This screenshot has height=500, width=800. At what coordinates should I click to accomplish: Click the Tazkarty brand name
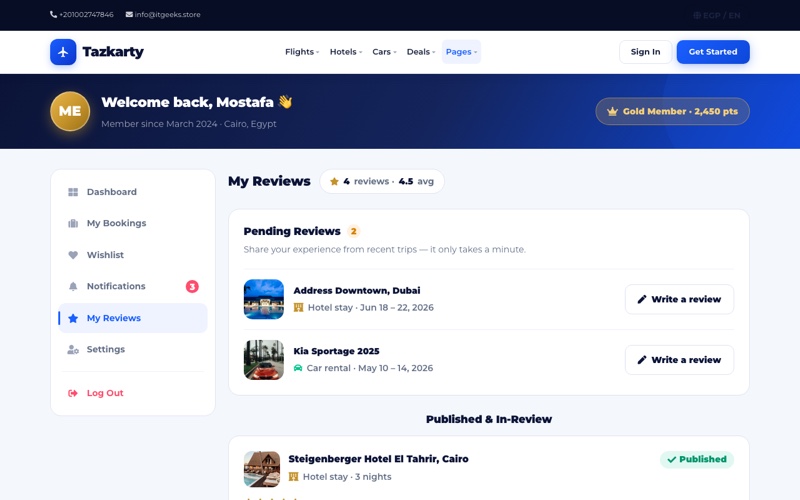click(x=113, y=52)
